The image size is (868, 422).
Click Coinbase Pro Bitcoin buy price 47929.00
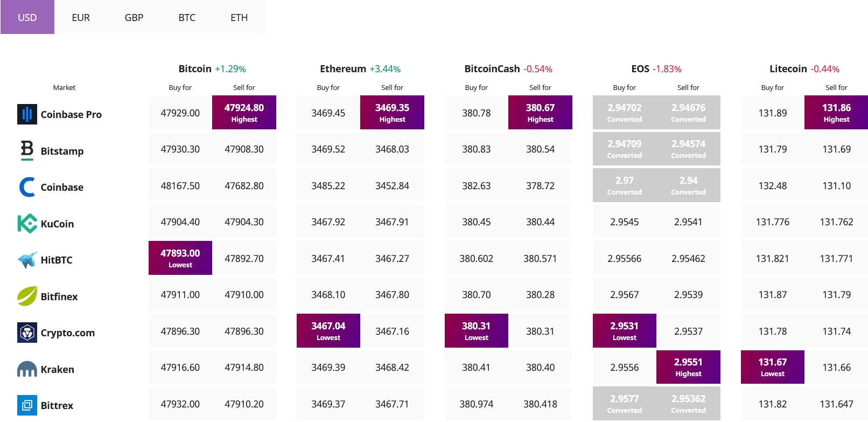[x=180, y=113]
